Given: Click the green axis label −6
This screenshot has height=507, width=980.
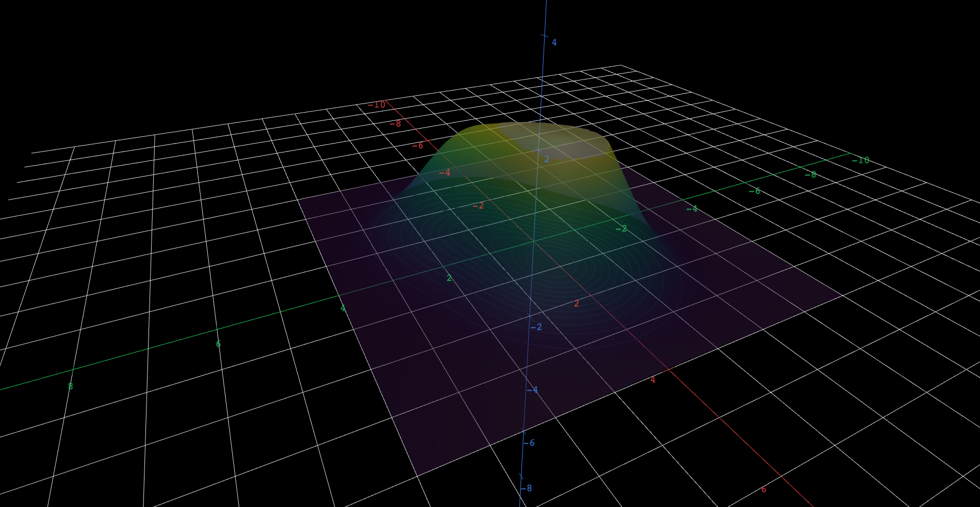Looking at the screenshot, I should 754,191.
